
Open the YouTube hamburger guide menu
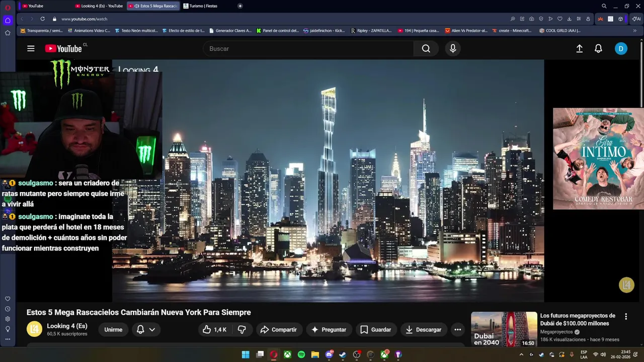pyautogui.click(x=31, y=49)
